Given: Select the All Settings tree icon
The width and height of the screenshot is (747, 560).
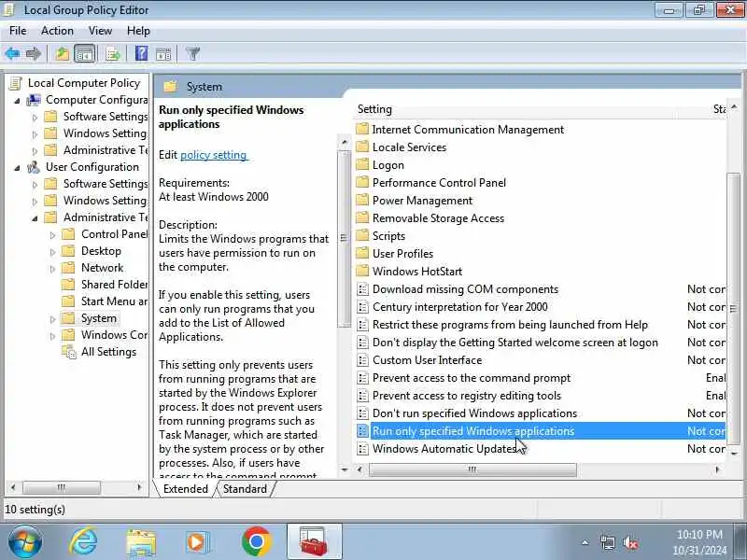Looking at the screenshot, I should [69, 353].
